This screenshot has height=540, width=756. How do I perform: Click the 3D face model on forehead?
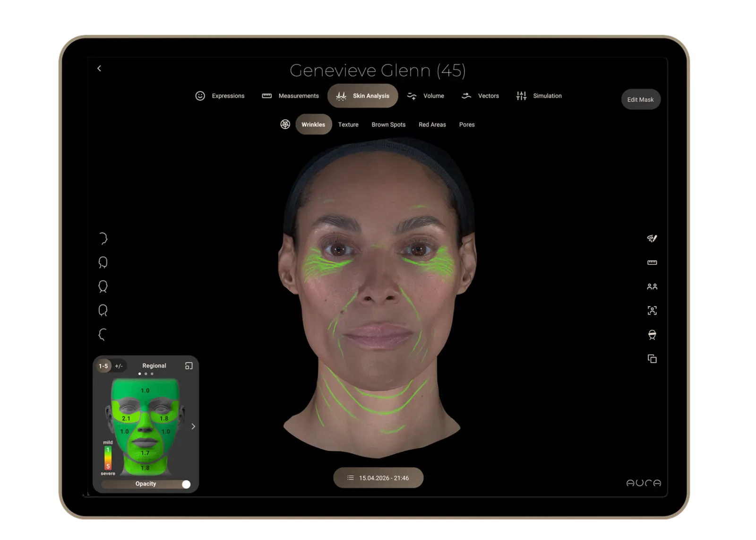(378, 184)
